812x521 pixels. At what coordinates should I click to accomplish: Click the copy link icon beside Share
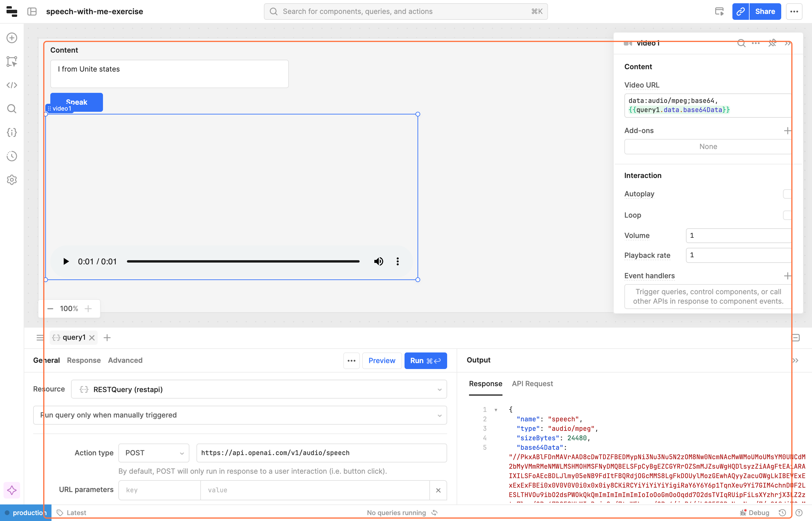pos(740,12)
